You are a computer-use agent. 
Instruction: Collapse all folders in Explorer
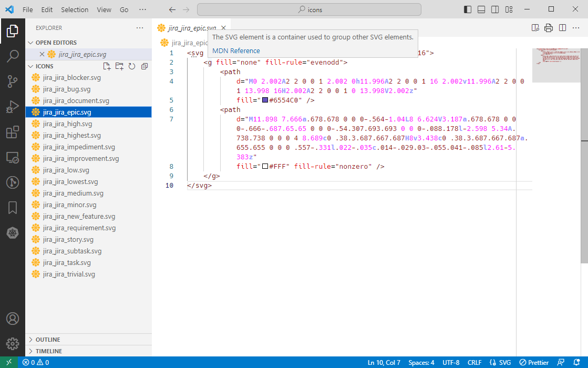tap(145, 66)
